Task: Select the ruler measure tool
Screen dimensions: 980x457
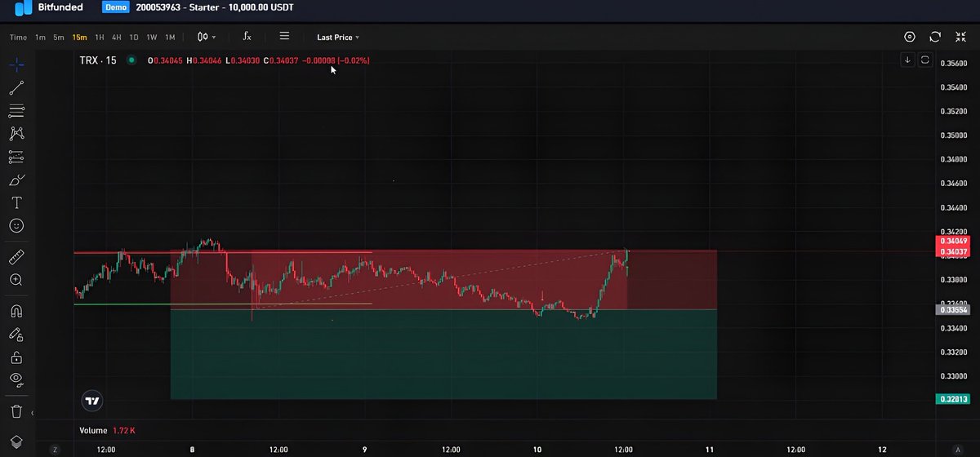Action: (x=16, y=258)
